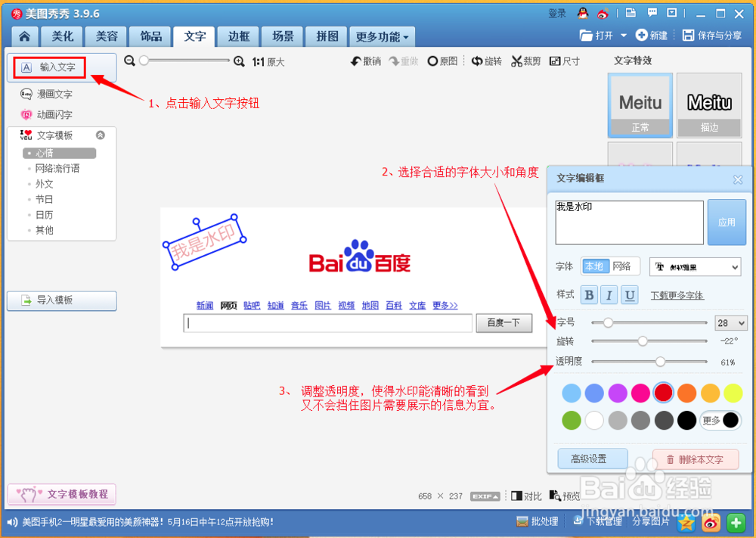Pick the red color swatch
The image size is (756, 538).
[x=663, y=393]
